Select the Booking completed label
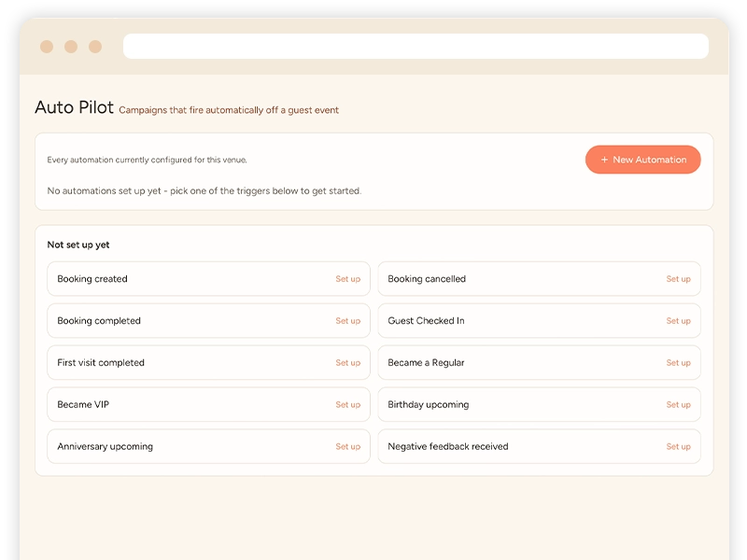The image size is (747, 560). pos(99,321)
